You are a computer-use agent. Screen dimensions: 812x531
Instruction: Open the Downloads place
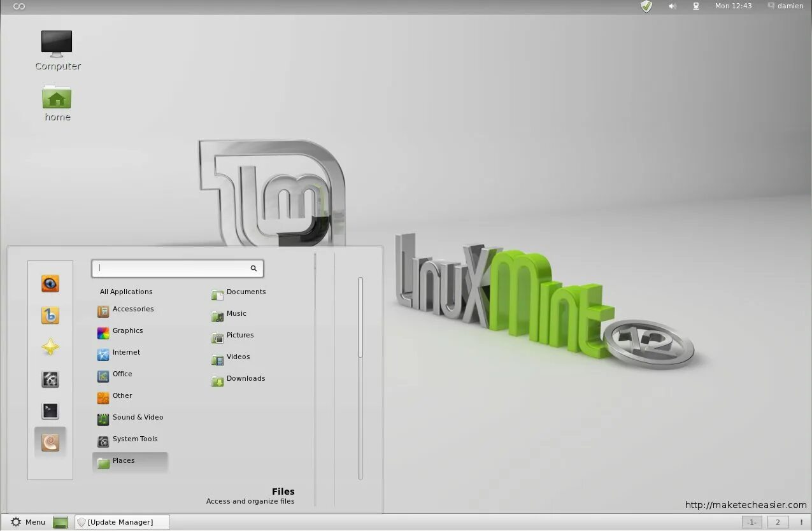click(239, 379)
